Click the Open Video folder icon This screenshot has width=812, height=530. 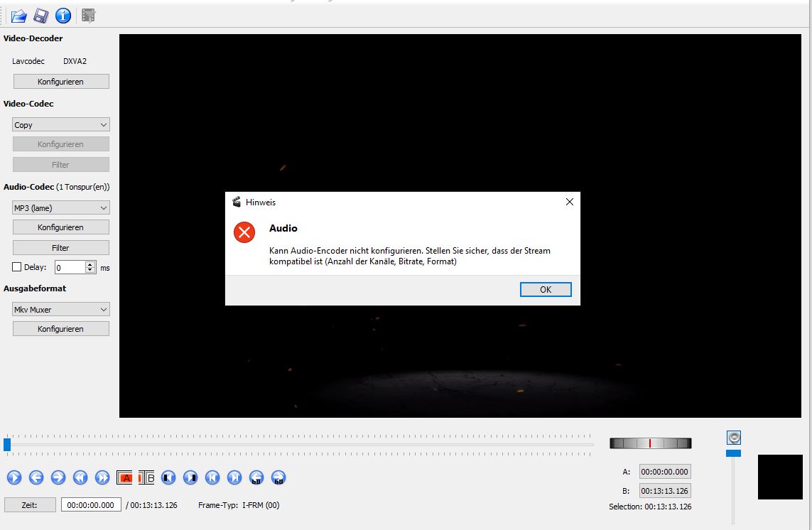[x=19, y=15]
